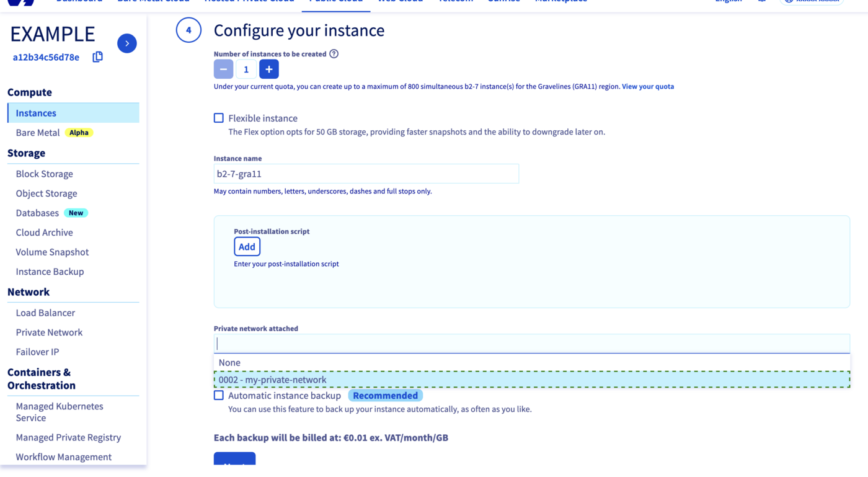Screen dimensions: 868x477
Task: Open the View your quota link
Action: [x=647, y=87]
